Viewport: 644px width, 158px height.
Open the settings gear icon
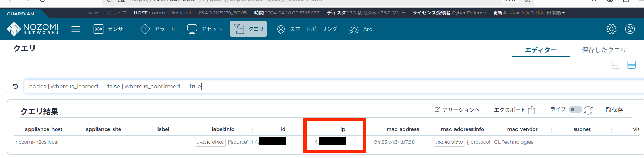click(x=611, y=29)
